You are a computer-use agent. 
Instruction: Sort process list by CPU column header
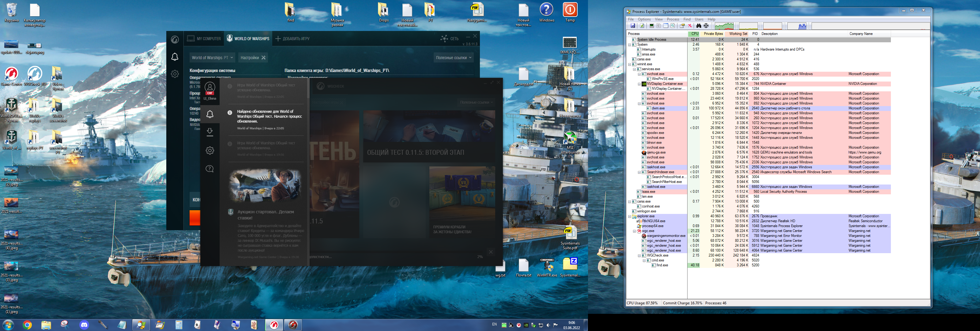pos(694,34)
